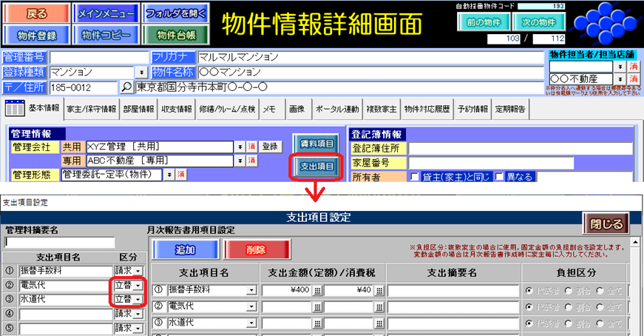Click 消 icon next to 管理形態
Screen dimensions: 644x336
[x=181, y=175]
